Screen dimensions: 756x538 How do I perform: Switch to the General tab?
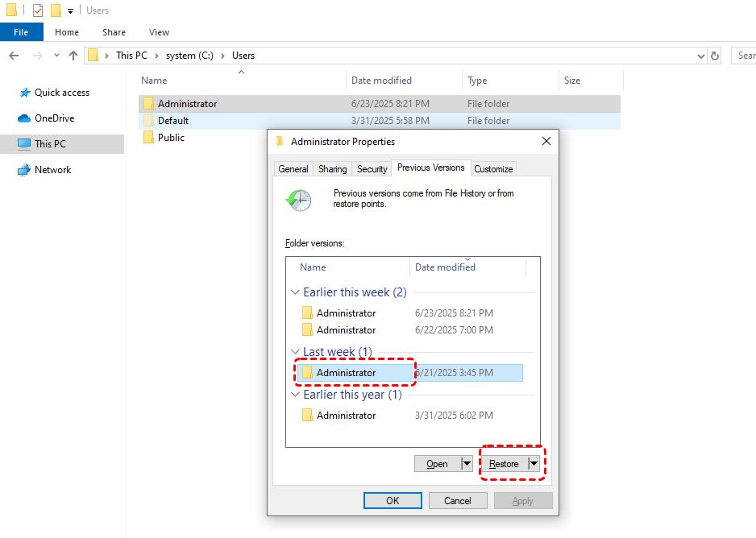click(293, 169)
